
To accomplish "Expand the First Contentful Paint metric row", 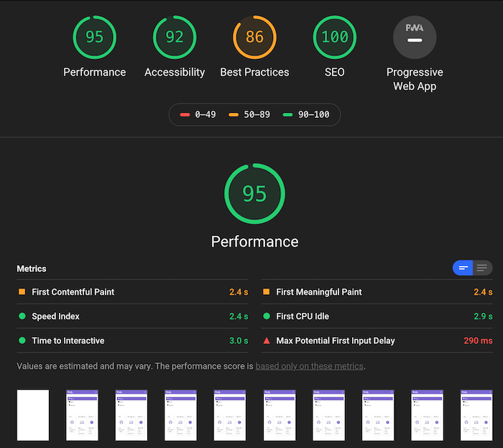I will click(132, 292).
